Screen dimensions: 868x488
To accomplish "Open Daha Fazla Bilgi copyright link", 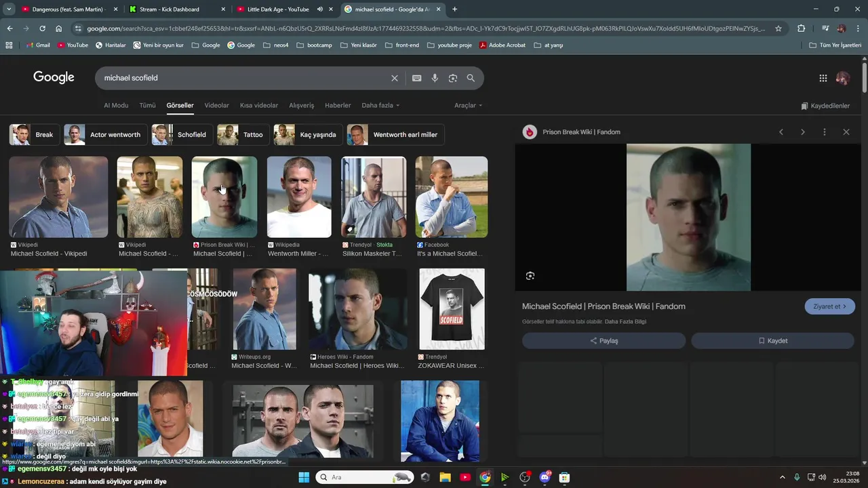I will [625, 322].
